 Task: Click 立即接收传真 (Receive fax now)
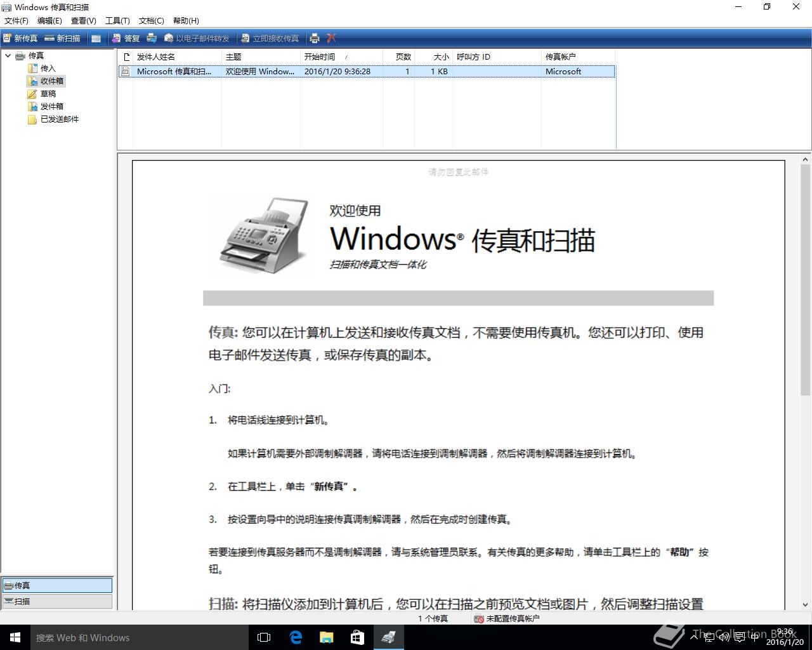(x=270, y=38)
